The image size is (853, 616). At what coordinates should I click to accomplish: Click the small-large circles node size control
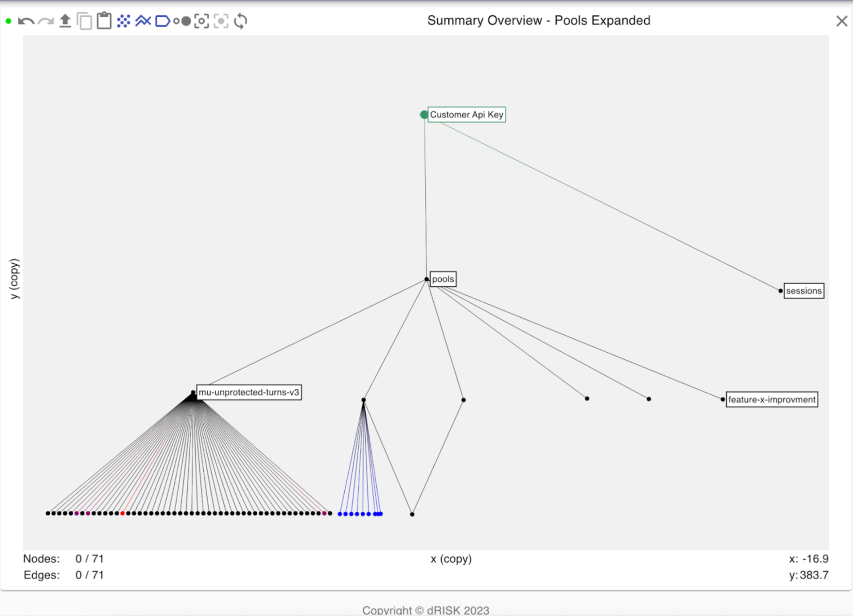(x=182, y=21)
